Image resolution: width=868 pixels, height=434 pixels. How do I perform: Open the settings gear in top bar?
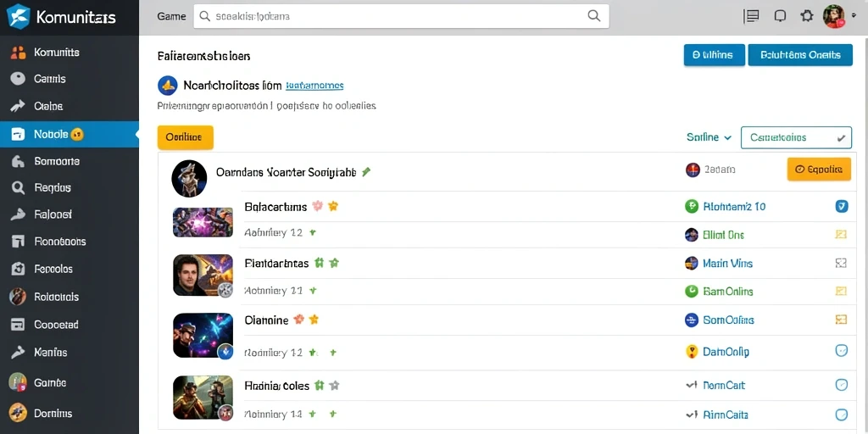point(807,16)
